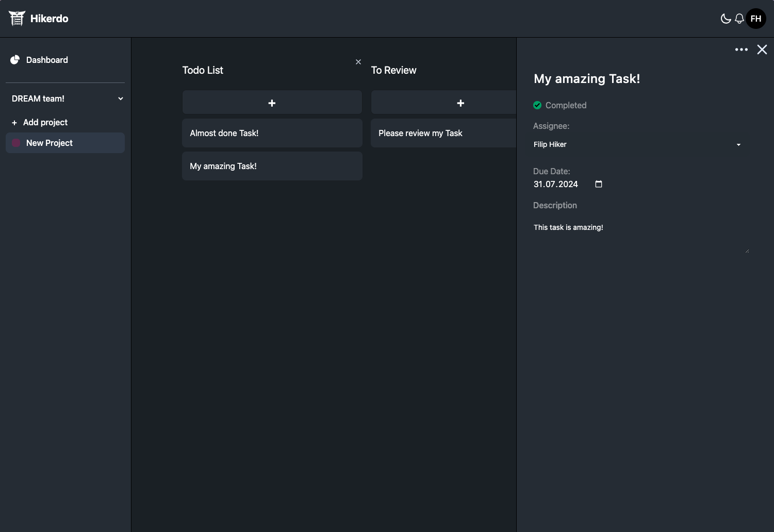774x532 pixels.
Task: Click the Hikerdo logo icon
Action: click(x=17, y=19)
